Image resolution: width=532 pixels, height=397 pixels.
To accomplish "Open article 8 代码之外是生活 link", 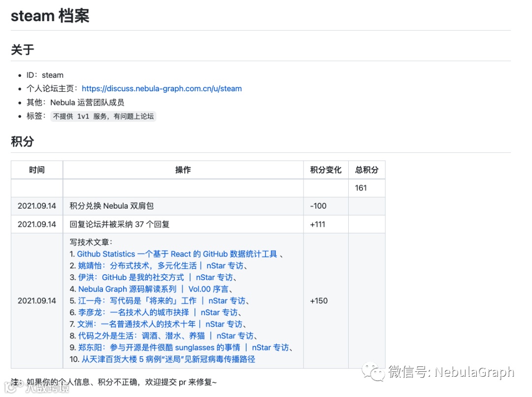I will coord(166,336).
